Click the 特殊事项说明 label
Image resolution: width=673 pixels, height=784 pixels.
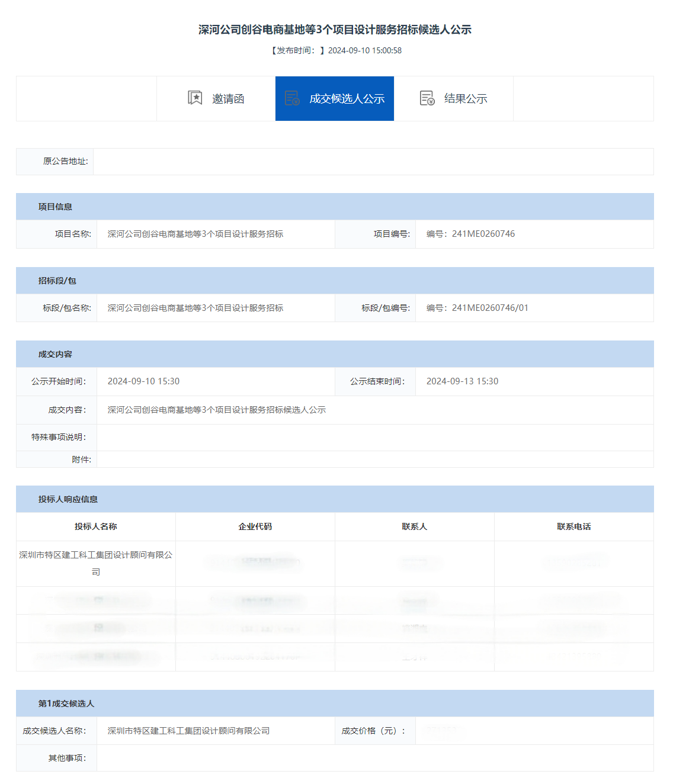[59, 437]
